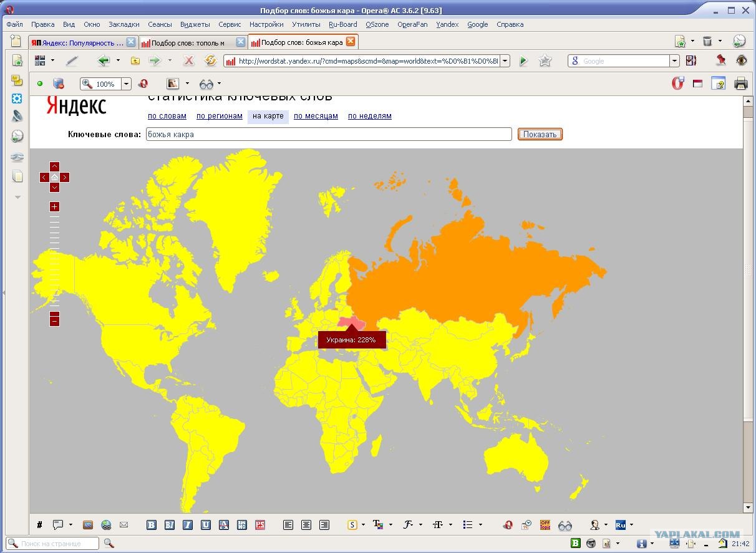Toggle the glasses view mode icon
This screenshot has width=756, height=553.
(x=206, y=84)
